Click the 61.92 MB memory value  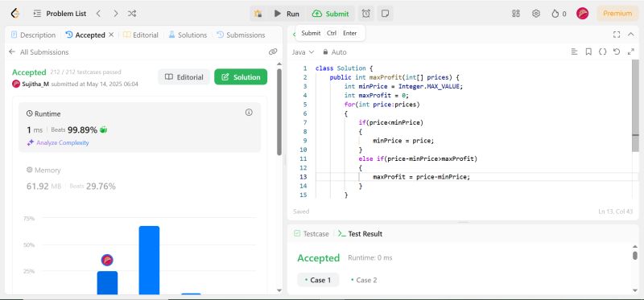click(43, 187)
